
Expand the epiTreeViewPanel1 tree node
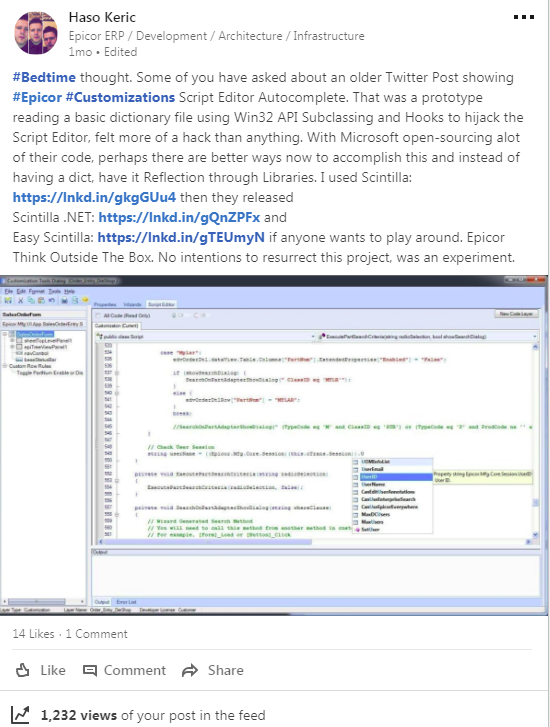pyautogui.click(x=12, y=347)
